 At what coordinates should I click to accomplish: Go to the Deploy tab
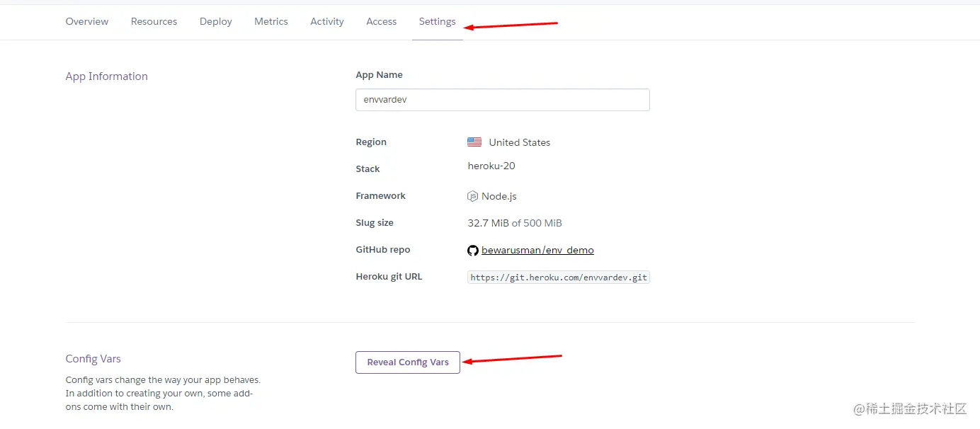[x=216, y=22]
